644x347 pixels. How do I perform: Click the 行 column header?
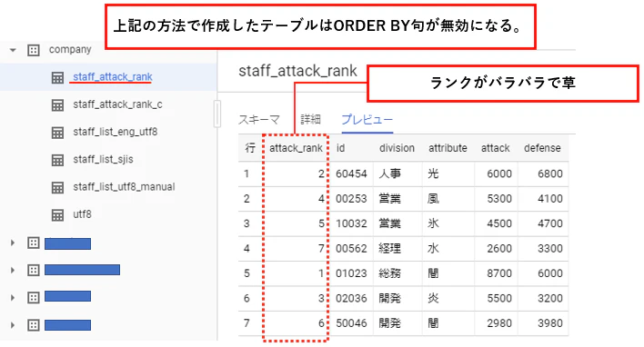coord(250,148)
